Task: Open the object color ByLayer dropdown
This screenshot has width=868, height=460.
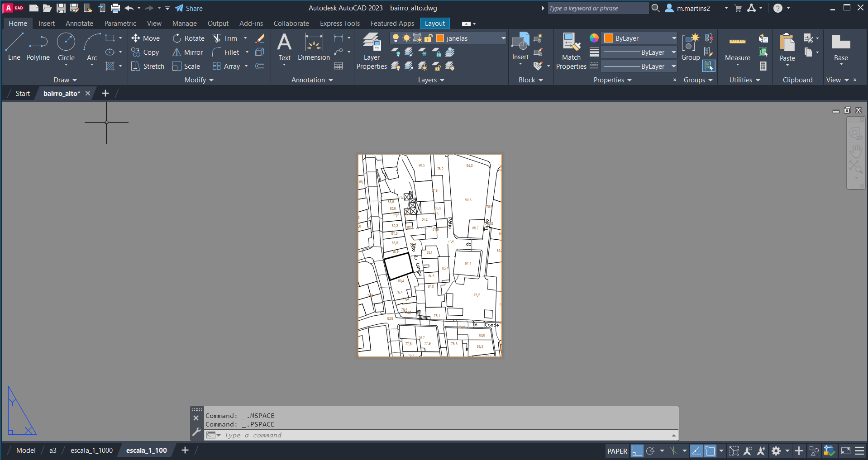Action: 673,38
